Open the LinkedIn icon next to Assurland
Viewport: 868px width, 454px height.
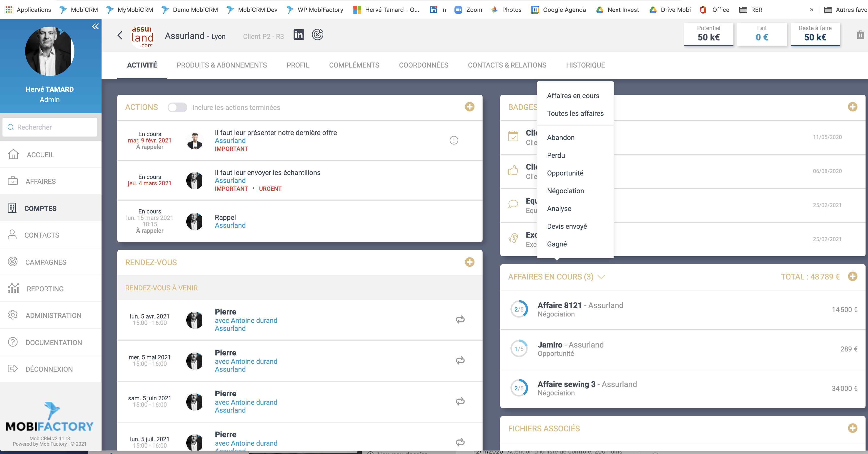point(298,35)
